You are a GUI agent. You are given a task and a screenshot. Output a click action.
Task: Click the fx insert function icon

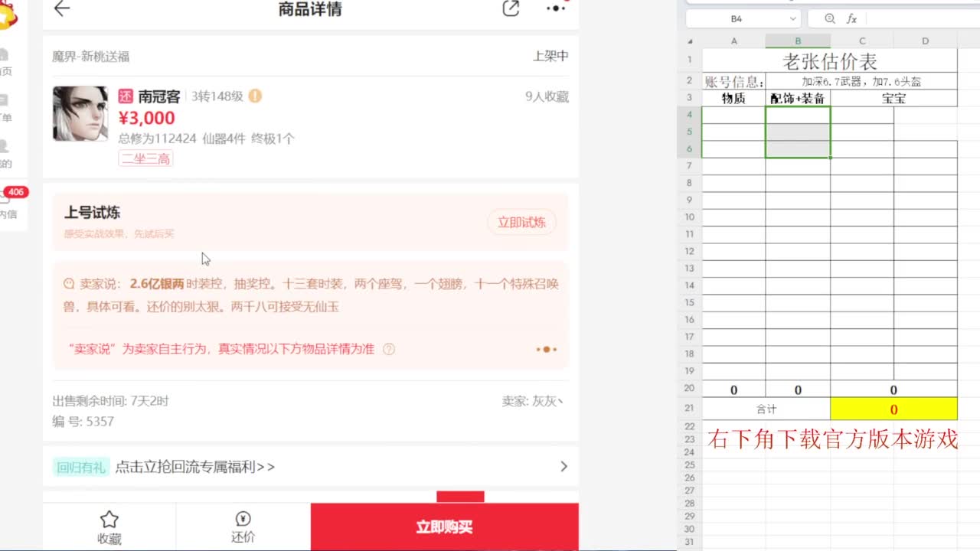pyautogui.click(x=851, y=18)
